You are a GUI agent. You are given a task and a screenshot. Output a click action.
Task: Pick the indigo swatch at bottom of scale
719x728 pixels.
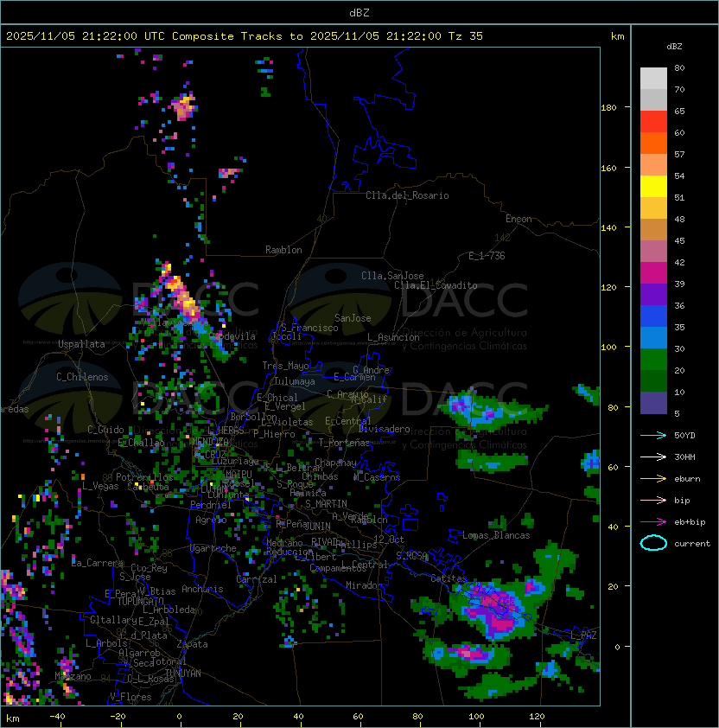[653, 403]
